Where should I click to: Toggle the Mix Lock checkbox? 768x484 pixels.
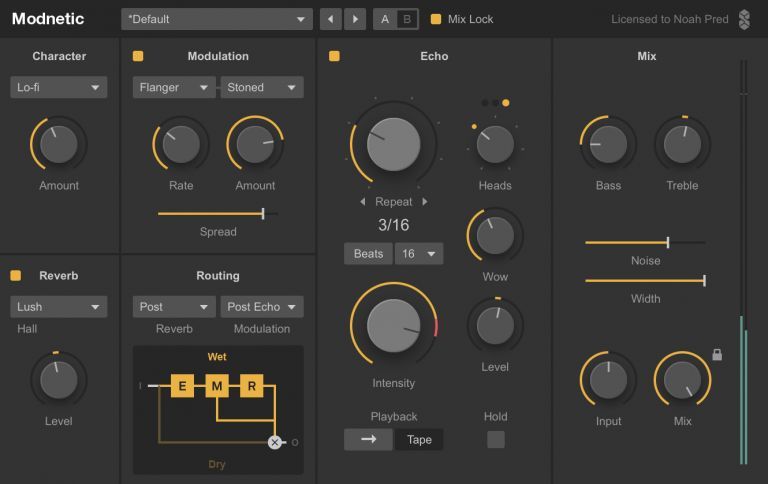[435, 19]
